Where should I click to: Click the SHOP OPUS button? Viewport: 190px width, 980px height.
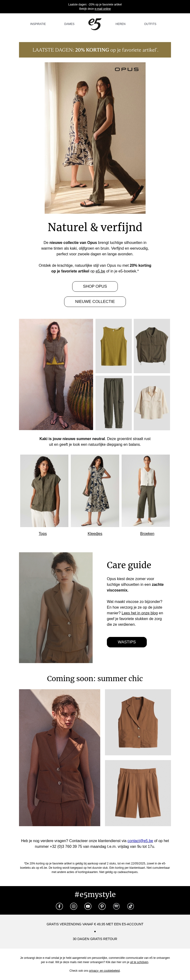click(95, 286)
